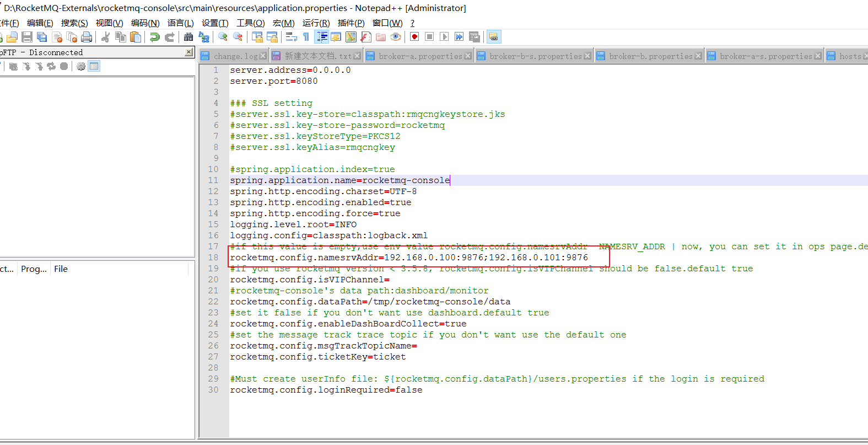Click the Paste clipboard icon

click(136, 37)
